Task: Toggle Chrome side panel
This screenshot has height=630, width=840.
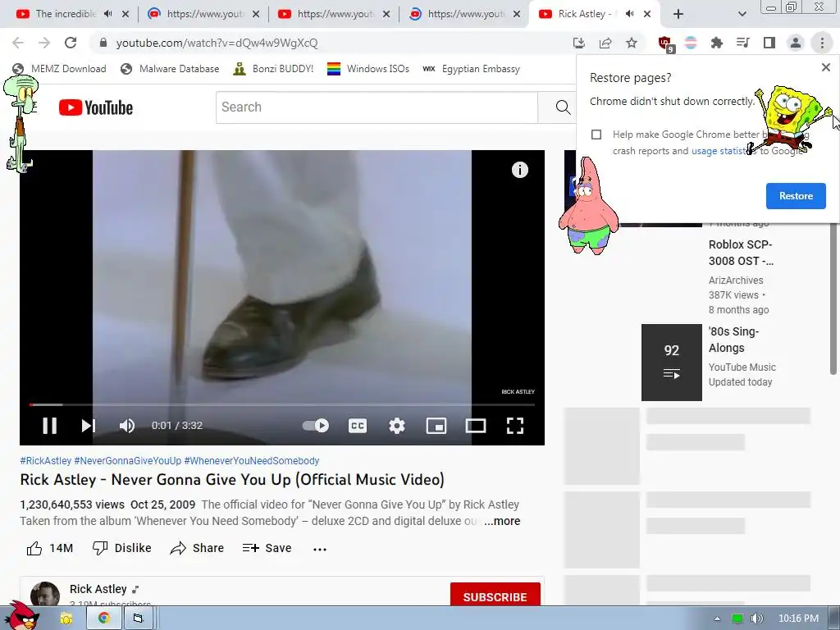Action: tap(769, 43)
